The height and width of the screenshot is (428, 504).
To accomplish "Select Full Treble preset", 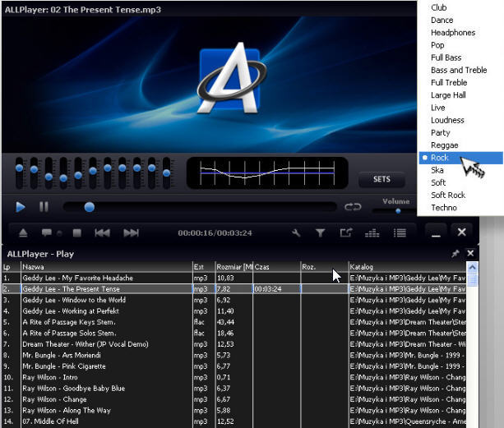I will pyautogui.click(x=449, y=82).
